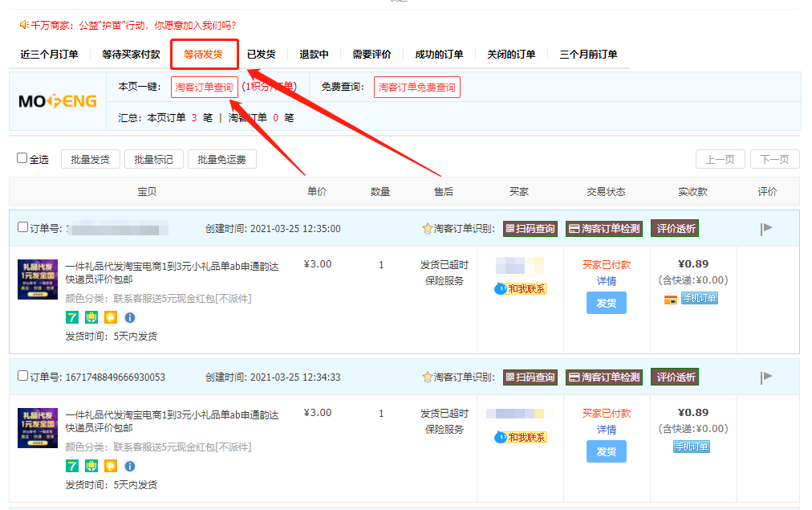Click 批量发货 button
Screen dimensions: 812x510
coord(91,159)
